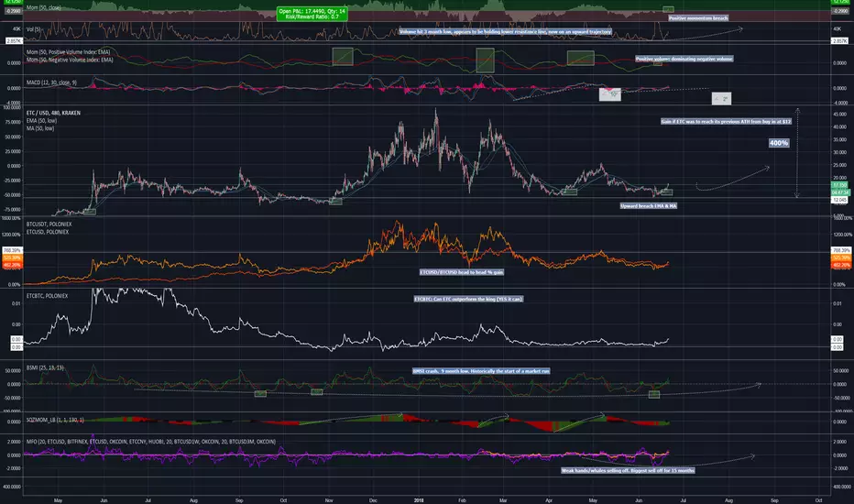The image size is (854, 504).
Task: Click the Open P&L position label
Action: pyautogui.click(x=312, y=14)
